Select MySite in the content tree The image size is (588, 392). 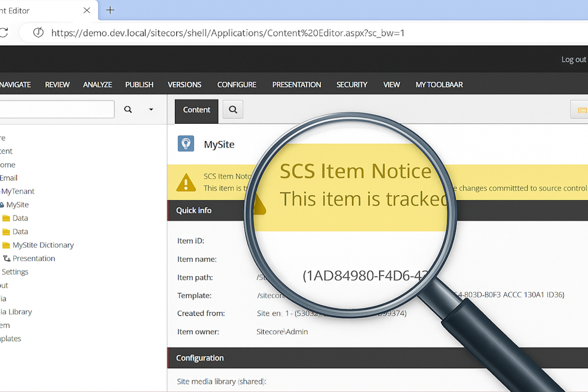click(x=17, y=205)
